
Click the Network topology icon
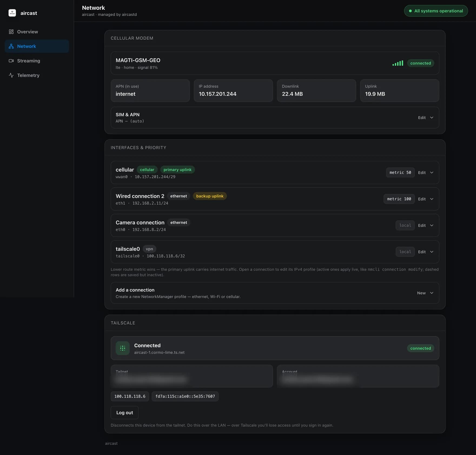11,46
